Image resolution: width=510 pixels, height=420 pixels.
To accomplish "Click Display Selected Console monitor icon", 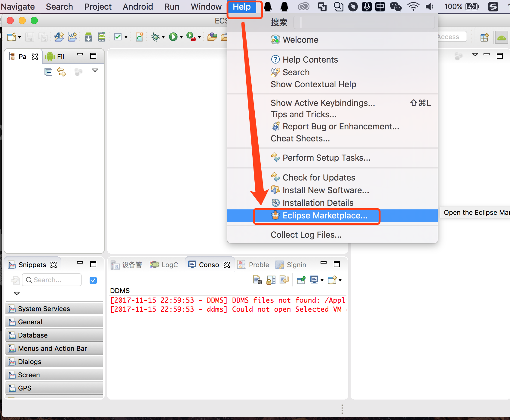I will (x=314, y=280).
